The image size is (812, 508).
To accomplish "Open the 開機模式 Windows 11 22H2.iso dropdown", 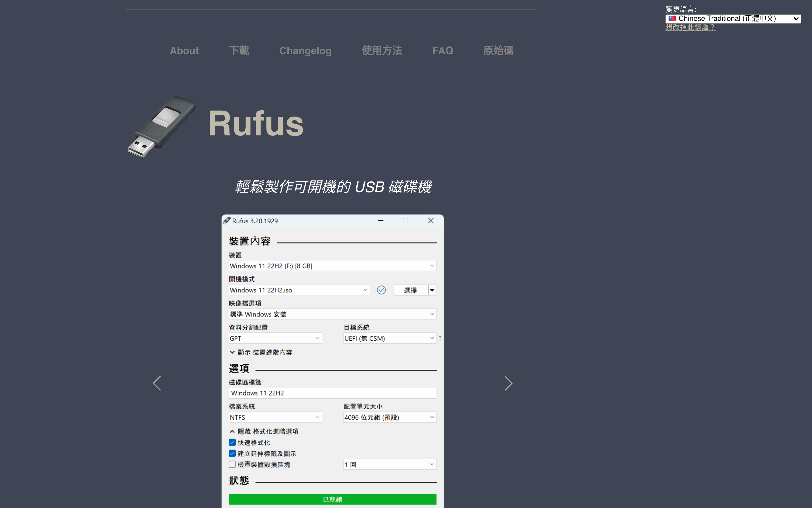I will coord(299,290).
